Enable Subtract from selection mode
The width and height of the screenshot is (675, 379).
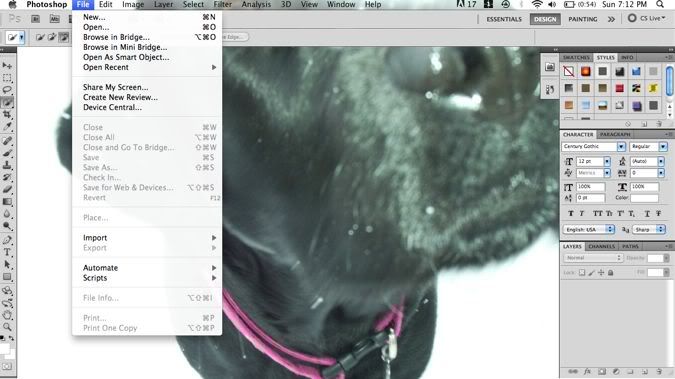(63, 37)
